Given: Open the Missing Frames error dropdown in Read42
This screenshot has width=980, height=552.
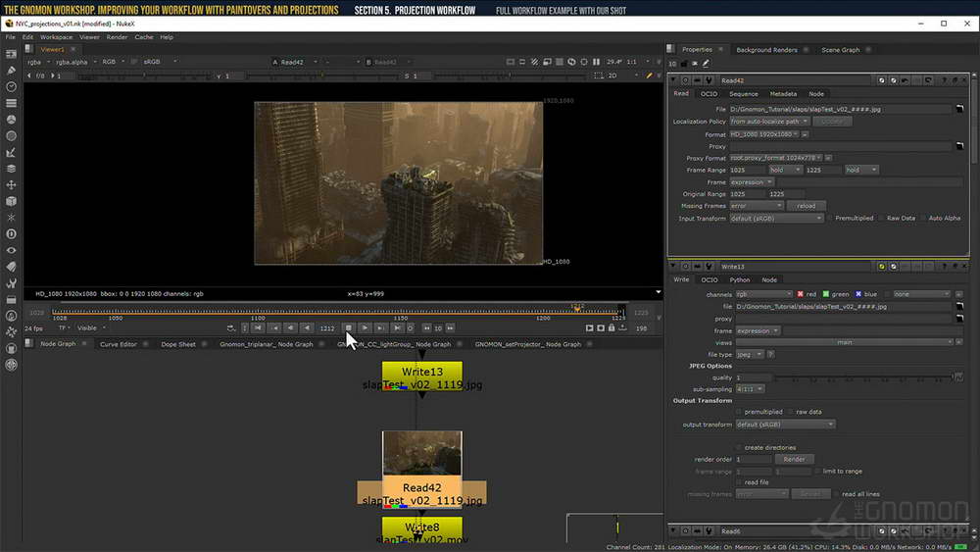Looking at the screenshot, I should [757, 206].
